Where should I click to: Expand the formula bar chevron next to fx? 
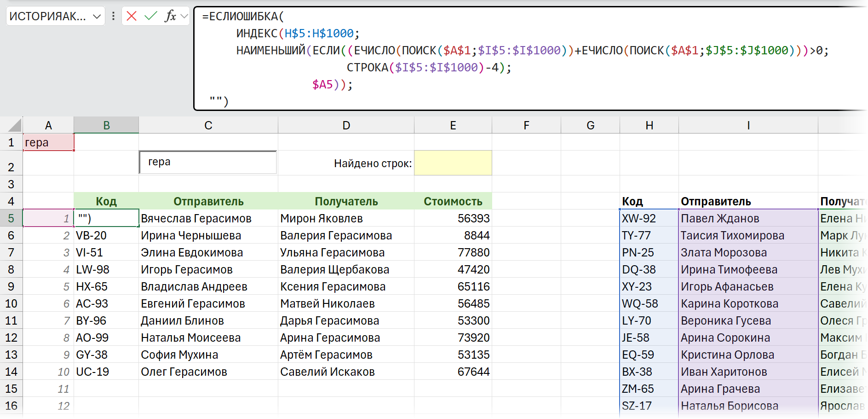point(184,16)
